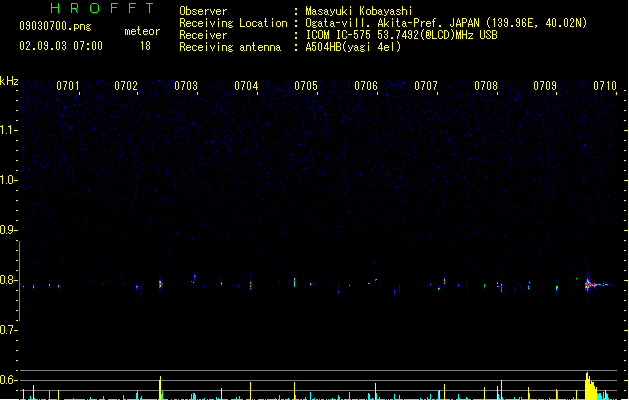Click the 0708 time marker
This screenshot has width=629, height=400.
[x=486, y=86]
